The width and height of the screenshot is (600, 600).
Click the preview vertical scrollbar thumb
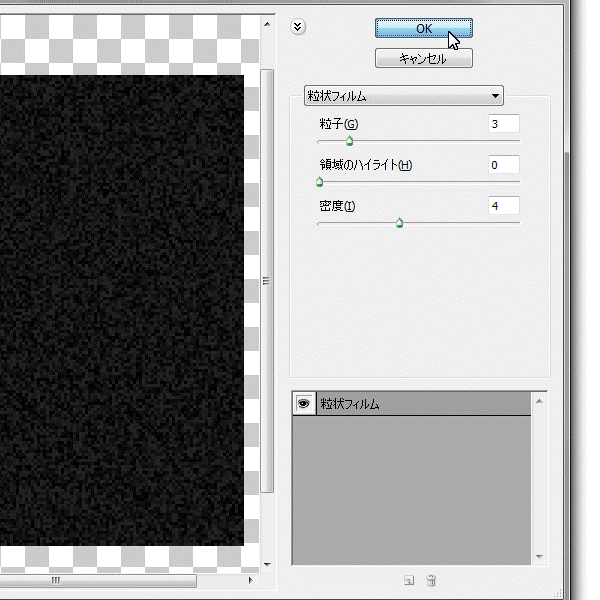(267, 281)
